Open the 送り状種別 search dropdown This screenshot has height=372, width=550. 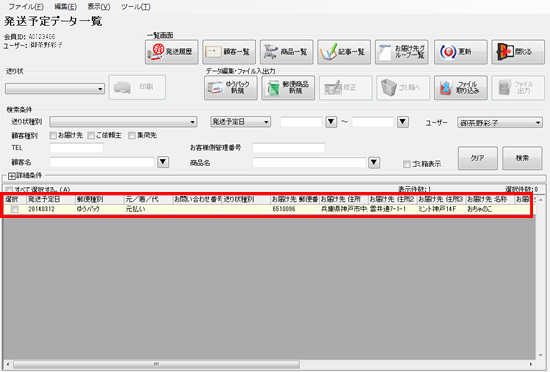(x=123, y=122)
